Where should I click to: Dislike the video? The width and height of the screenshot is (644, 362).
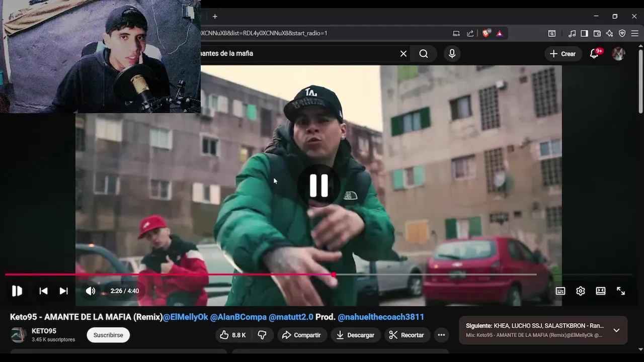[x=262, y=335]
